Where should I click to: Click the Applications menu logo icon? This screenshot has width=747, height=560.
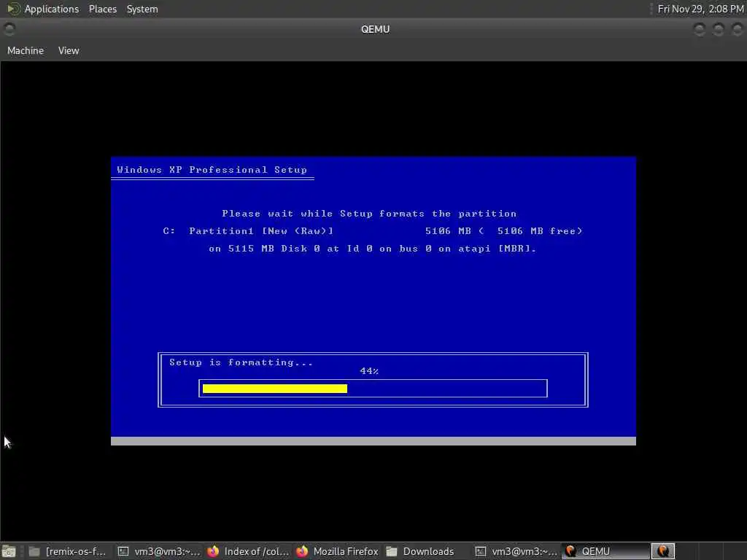tap(13, 9)
